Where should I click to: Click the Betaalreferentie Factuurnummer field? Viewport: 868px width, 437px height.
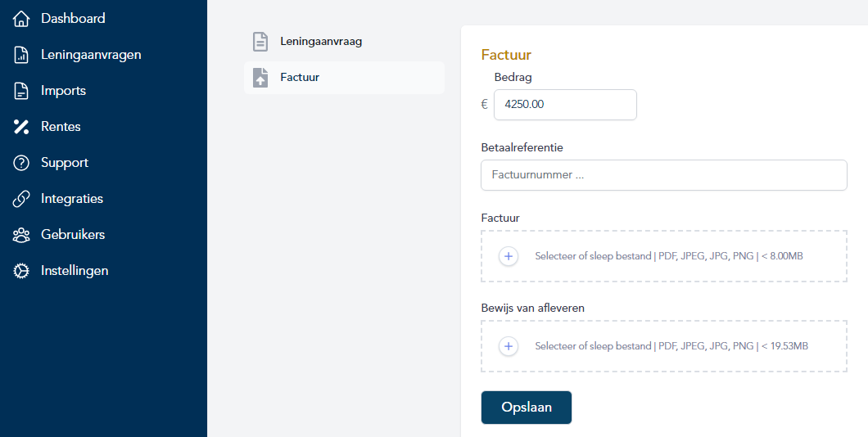click(x=663, y=175)
